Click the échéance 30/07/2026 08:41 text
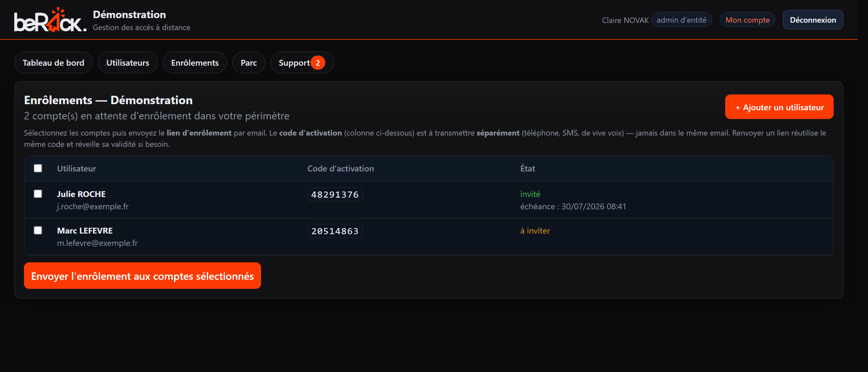Screen dimensions: 868x372 [573, 206]
